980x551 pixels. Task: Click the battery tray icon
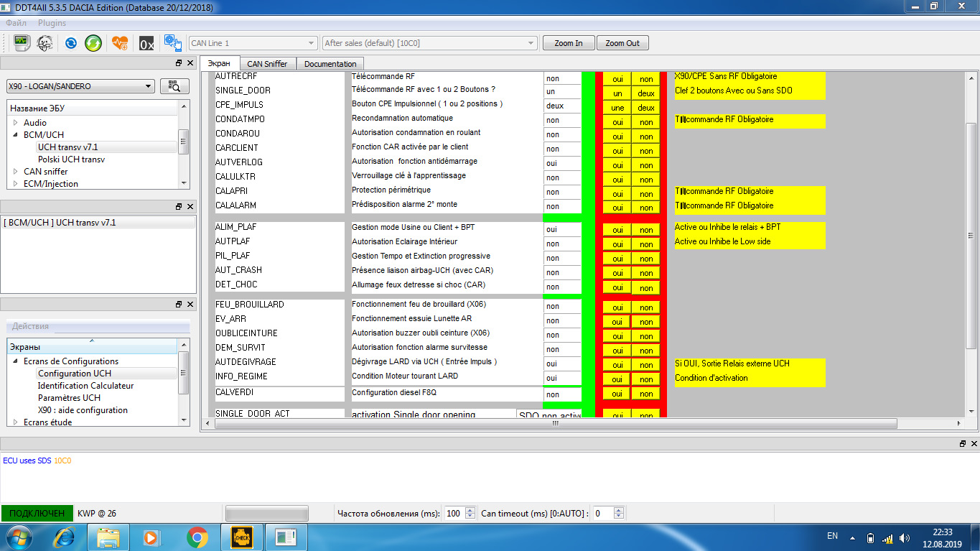pos(871,537)
